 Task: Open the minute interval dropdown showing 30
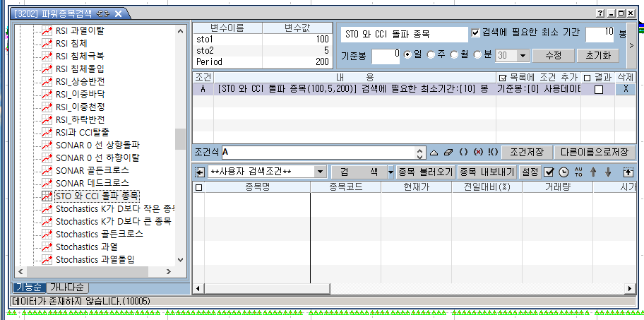click(523, 55)
